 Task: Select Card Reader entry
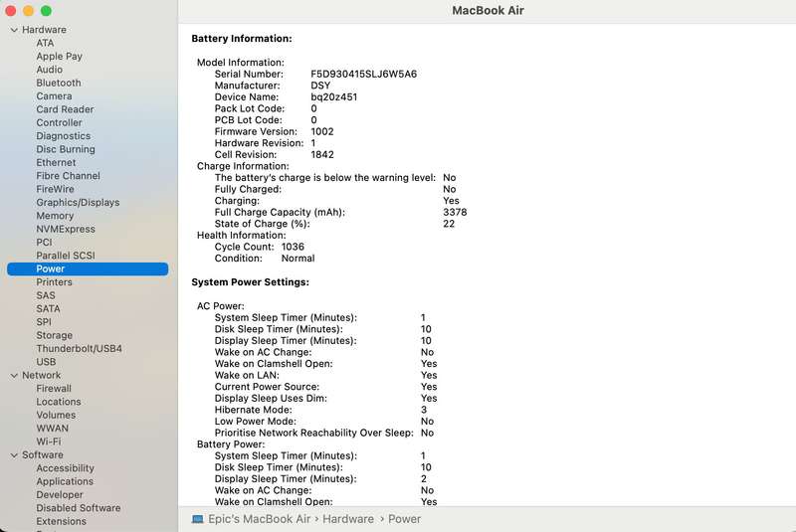coord(65,109)
